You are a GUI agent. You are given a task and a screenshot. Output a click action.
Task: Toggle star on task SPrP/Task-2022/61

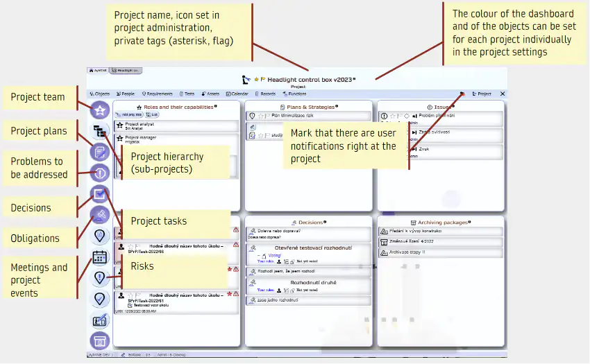click(x=130, y=295)
